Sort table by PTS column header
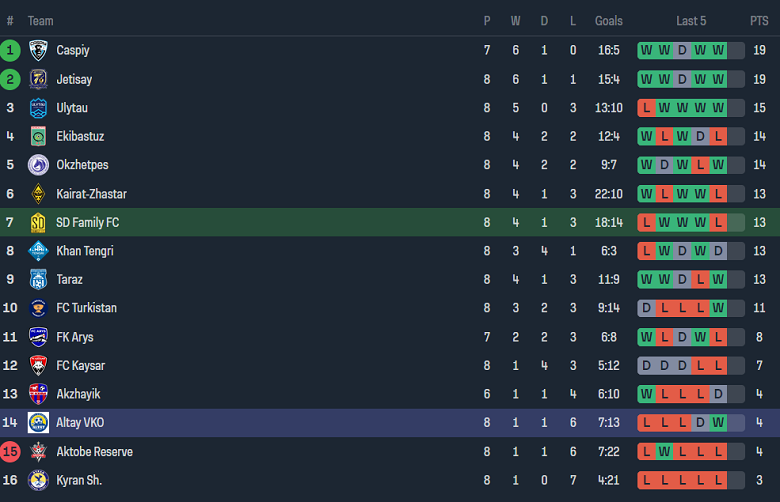 759,21
